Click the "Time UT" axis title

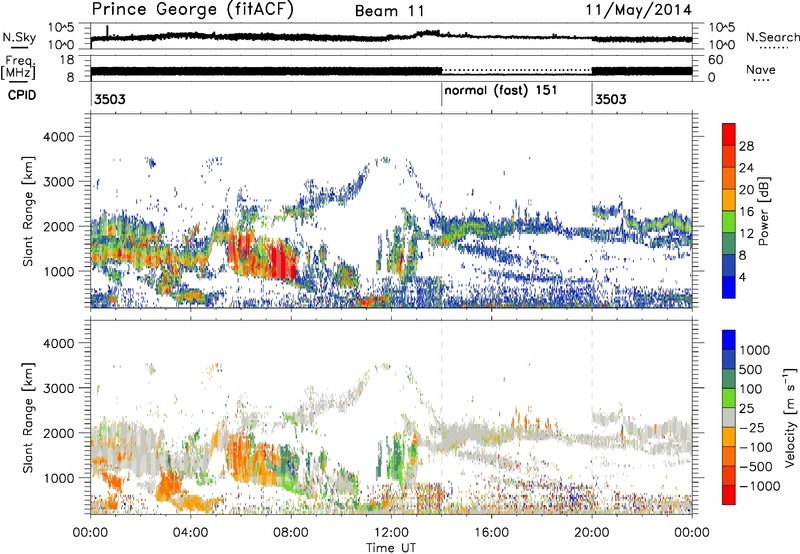point(391,547)
